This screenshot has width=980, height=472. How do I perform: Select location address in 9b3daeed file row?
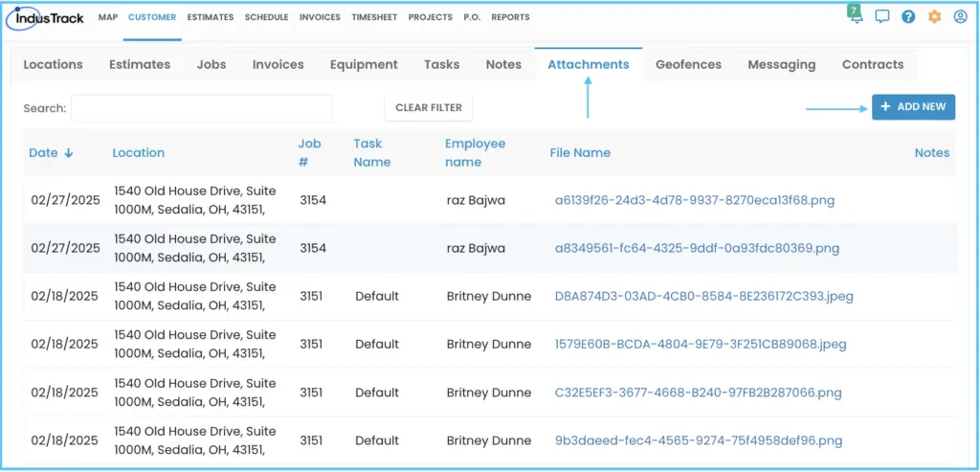tap(195, 440)
